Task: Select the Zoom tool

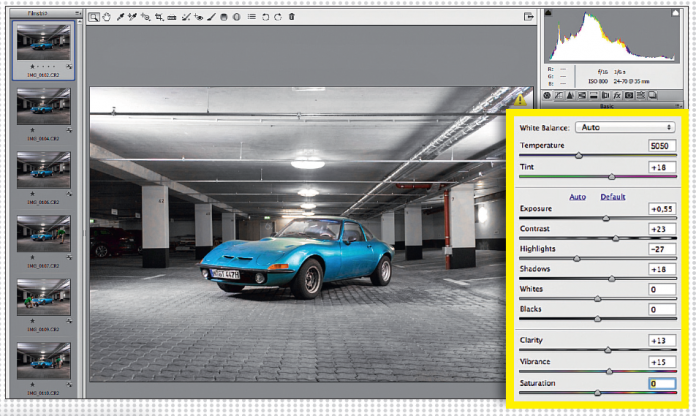Action: (93, 17)
